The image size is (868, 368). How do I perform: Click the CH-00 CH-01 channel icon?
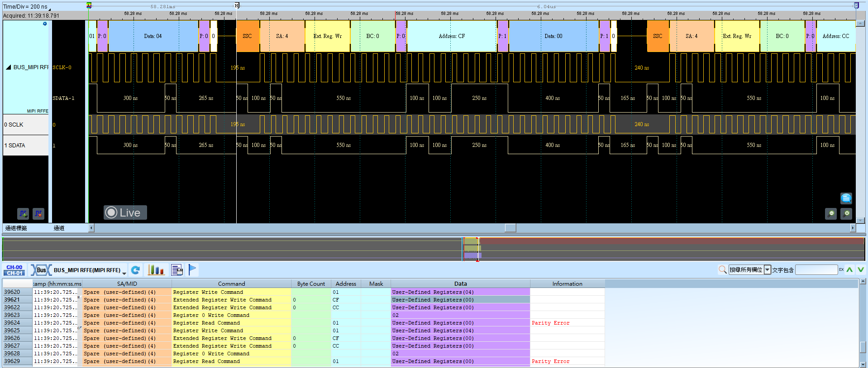pos(14,270)
